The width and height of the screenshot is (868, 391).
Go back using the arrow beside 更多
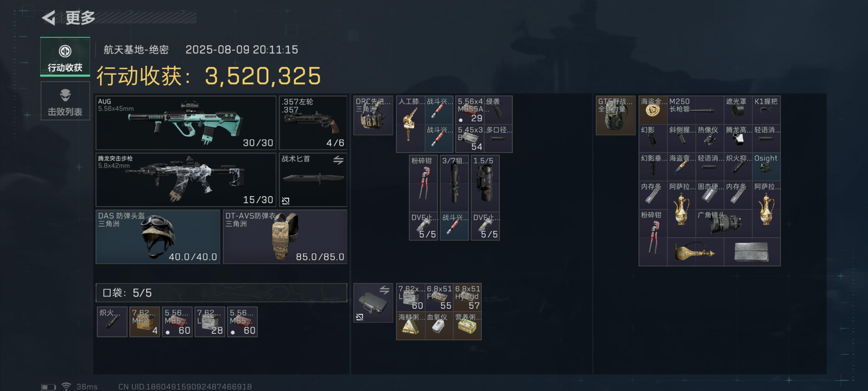[49, 18]
